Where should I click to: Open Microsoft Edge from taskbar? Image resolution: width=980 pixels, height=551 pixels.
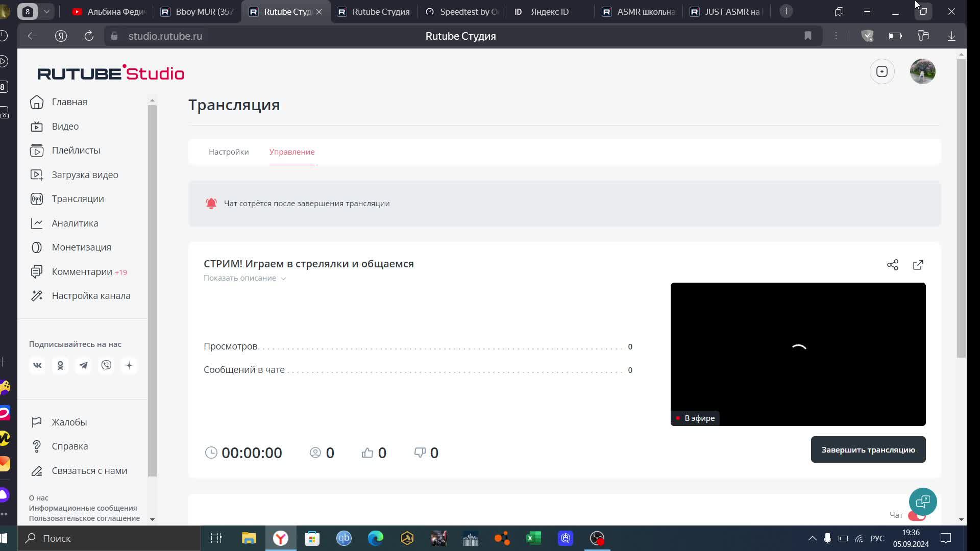pos(375,538)
